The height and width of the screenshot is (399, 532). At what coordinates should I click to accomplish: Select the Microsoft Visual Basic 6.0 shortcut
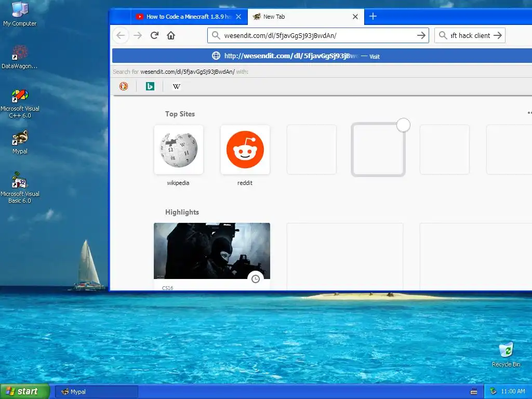[20, 188]
